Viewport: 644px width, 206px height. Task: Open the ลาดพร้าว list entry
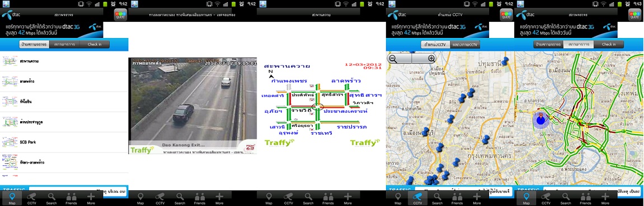coord(64,82)
